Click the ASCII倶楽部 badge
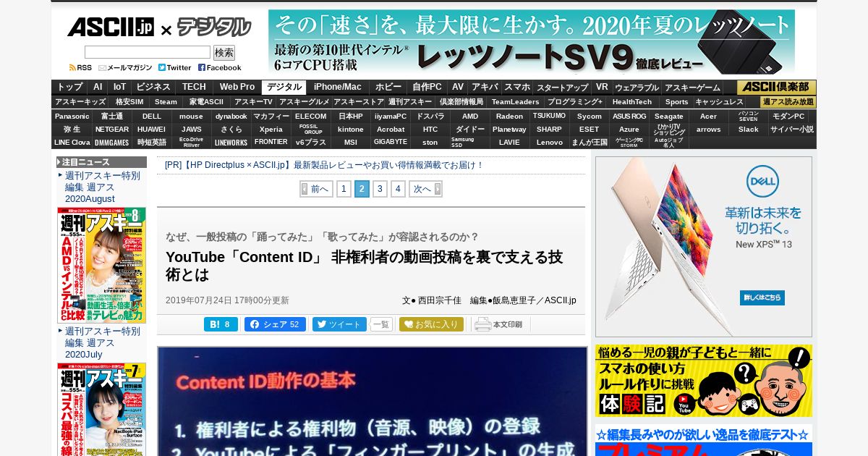The height and width of the screenshot is (456, 868). coord(777,87)
